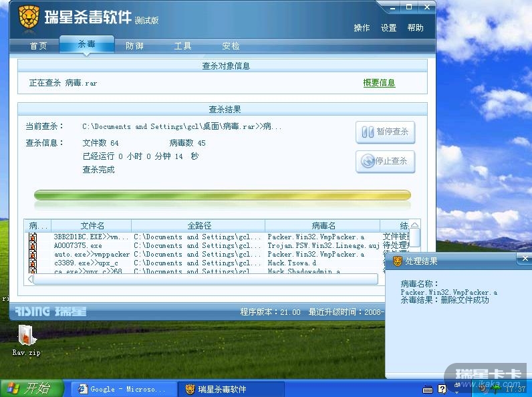532x397 pixels.
Task: Click 正在查杀 病毒.rar text
Action: coord(63,83)
